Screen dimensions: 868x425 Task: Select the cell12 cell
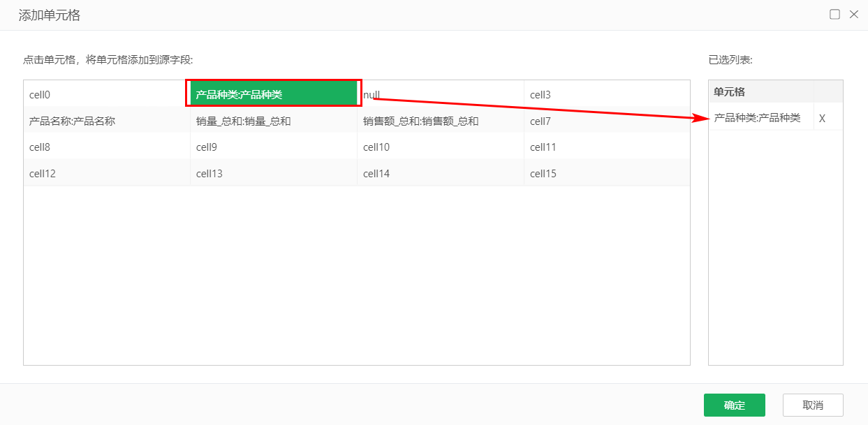click(106, 174)
